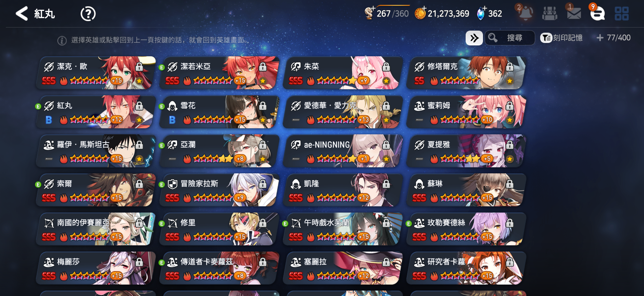Choose the hero 午時戲水芙蘭
644x296 pixels.
(x=342, y=229)
